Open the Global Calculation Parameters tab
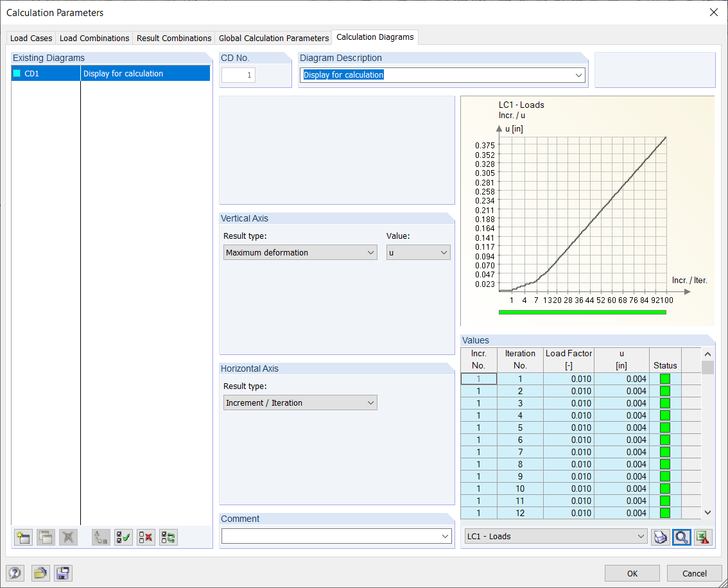The height and width of the screenshot is (588, 728). [273, 38]
